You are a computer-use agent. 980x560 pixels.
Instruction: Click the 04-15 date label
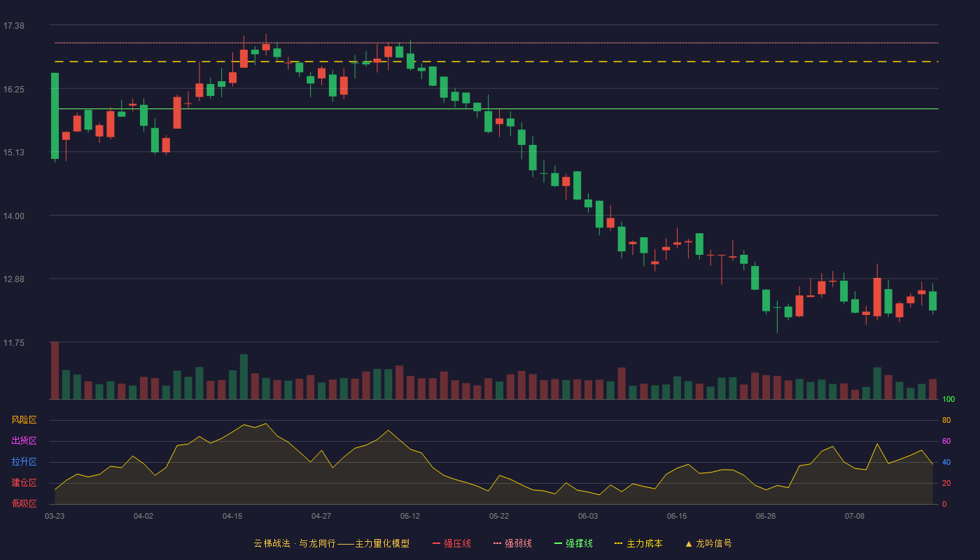232,516
